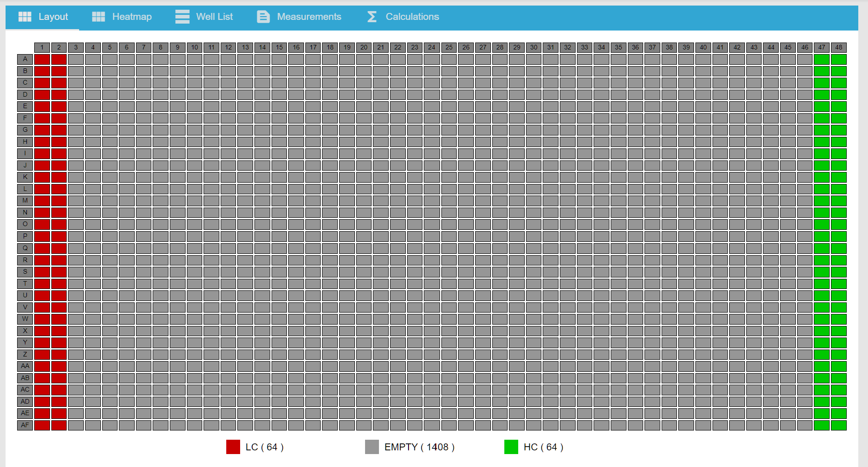Click the Well List rows icon
The image size is (868, 467).
click(182, 17)
